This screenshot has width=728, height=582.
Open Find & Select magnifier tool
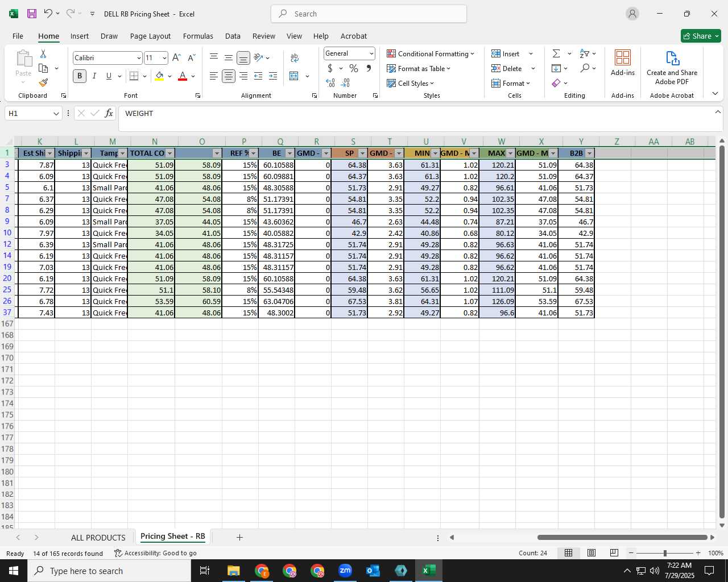(x=585, y=68)
